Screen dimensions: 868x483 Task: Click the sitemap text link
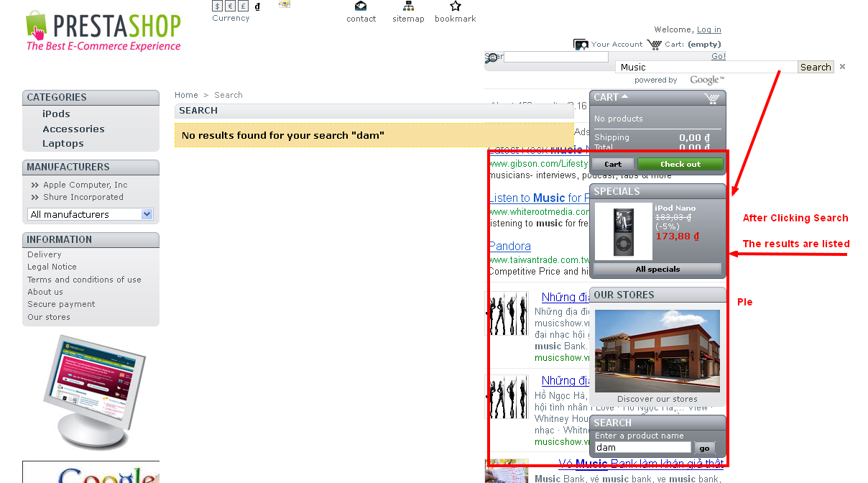[x=408, y=19]
